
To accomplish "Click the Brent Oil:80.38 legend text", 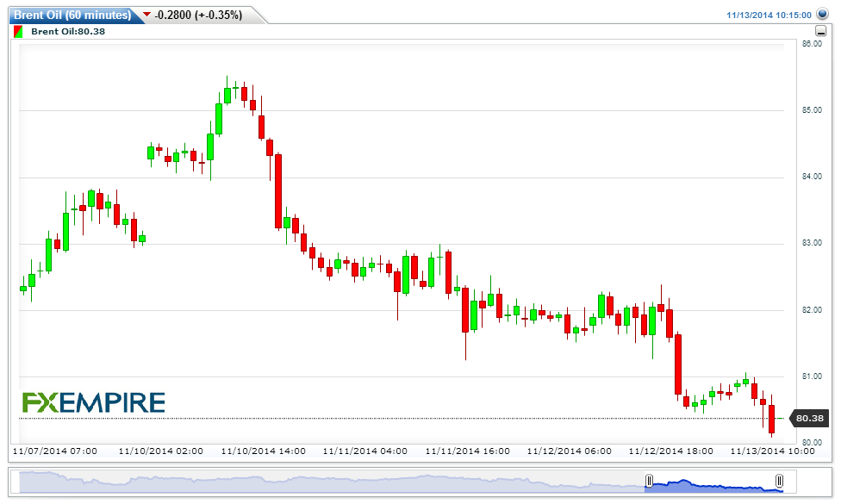I will click(x=68, y=32).
